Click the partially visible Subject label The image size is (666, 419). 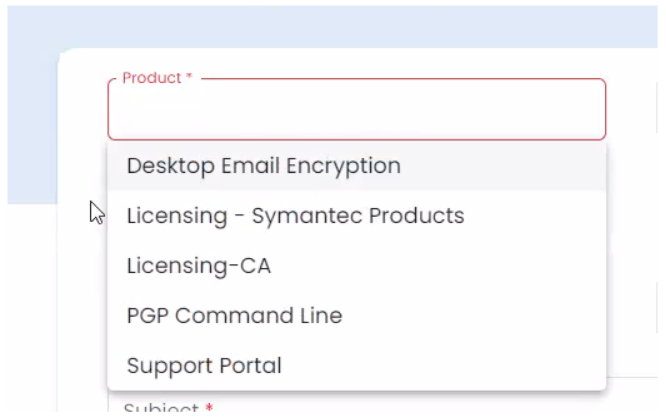[x=161, y=407]
